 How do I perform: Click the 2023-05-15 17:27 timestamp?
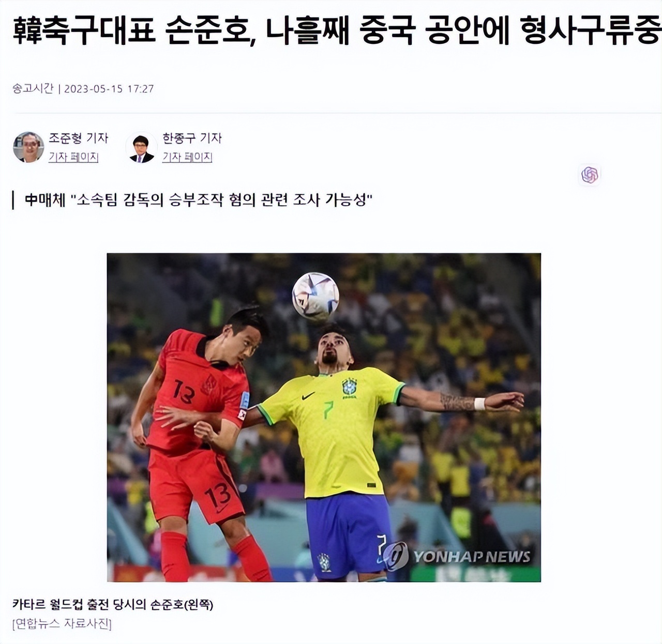tap(109, 88)
